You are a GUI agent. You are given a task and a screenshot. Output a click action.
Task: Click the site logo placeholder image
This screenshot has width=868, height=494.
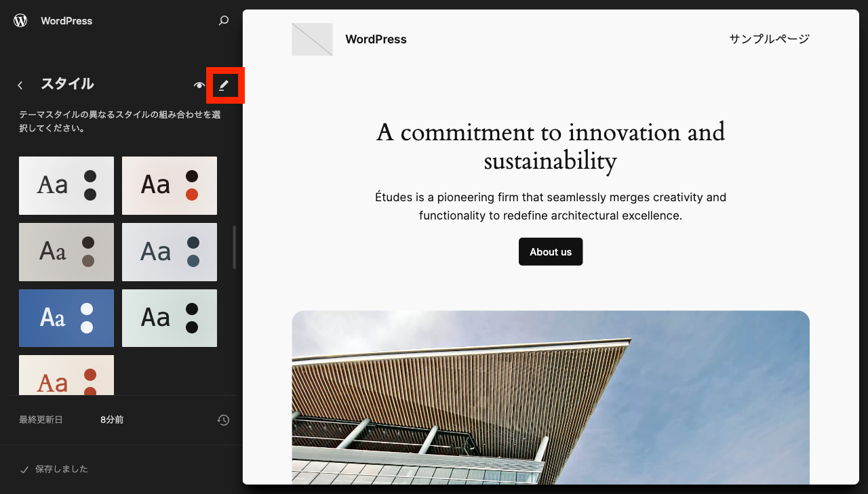pyautogui.click(x=312, y=39)
